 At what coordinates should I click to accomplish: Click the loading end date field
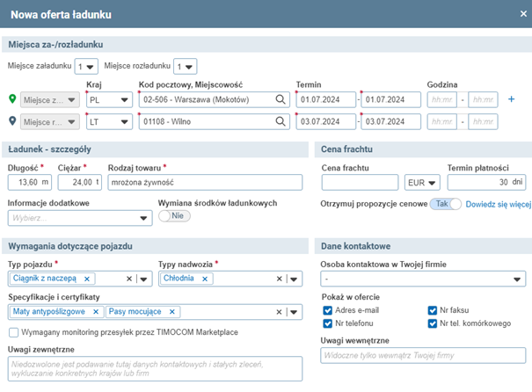(x=390, y=99)
